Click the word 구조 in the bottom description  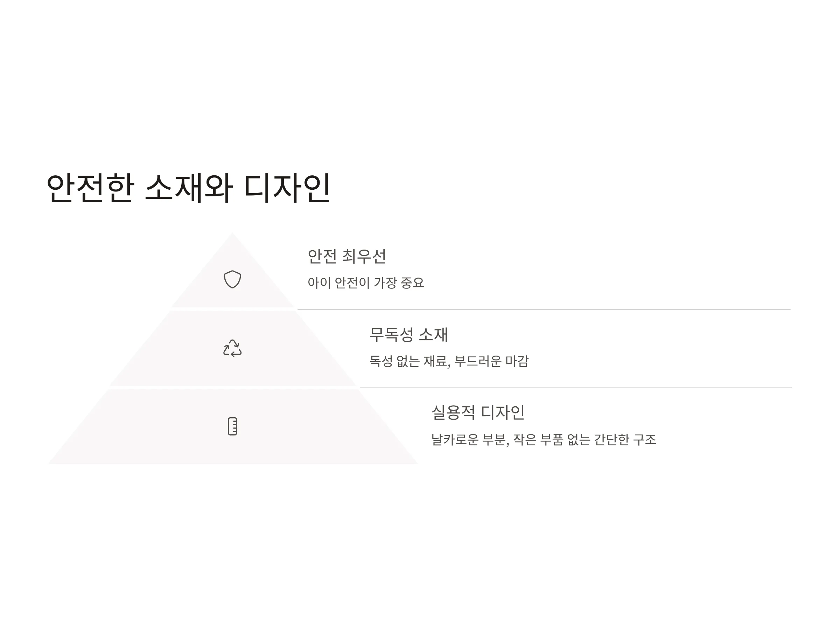[645, 440]
